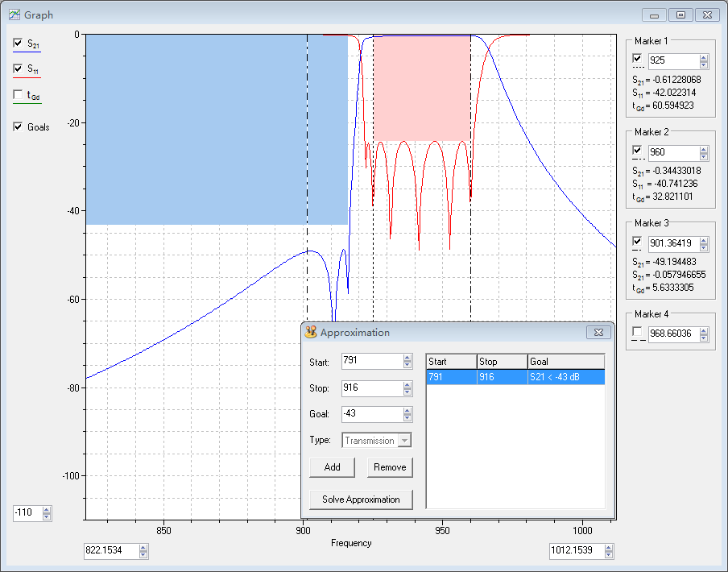The width and height of the screenshot is (728, 572).
Task: Click the Stop input field showing 916
Action: tap(370, 388)
